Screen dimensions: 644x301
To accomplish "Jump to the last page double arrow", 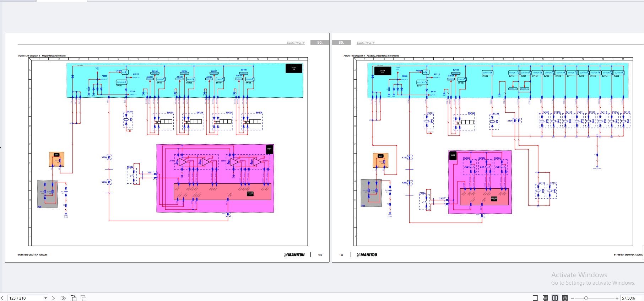I will pos(63,298).
